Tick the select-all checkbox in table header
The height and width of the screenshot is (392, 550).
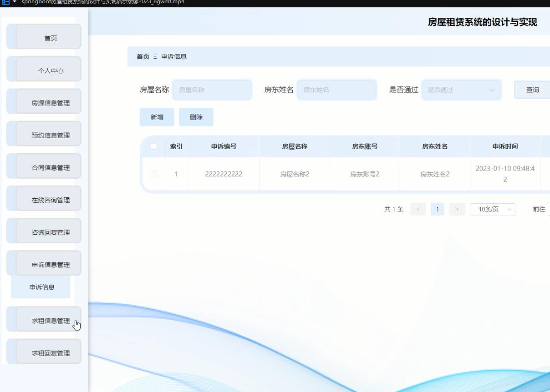[154, 146]
